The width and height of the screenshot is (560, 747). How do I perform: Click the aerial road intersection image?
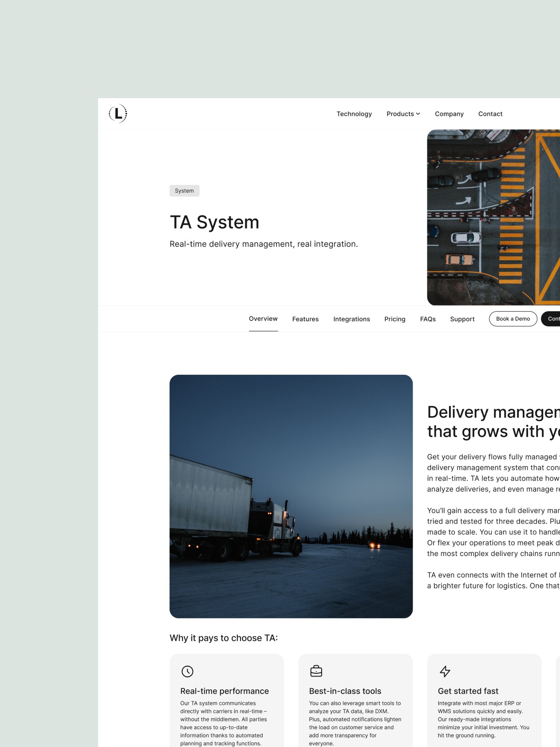click(x=493, y=217)
